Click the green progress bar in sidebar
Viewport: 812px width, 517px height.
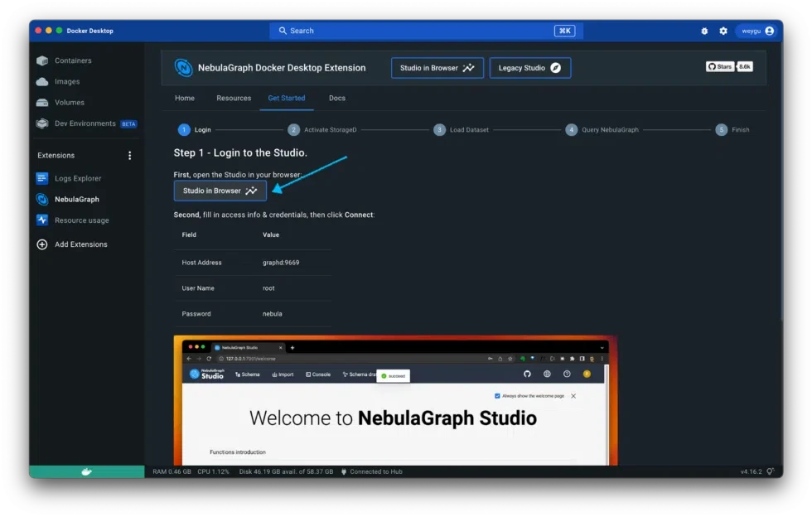pyautogui.click(x=86, y=470)
